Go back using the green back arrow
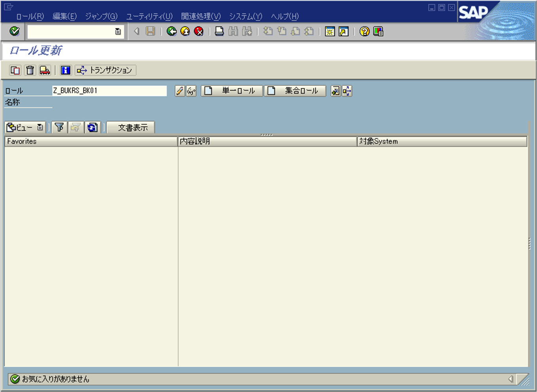The width and height of the screenshot is (537, 392). point(172,32)
